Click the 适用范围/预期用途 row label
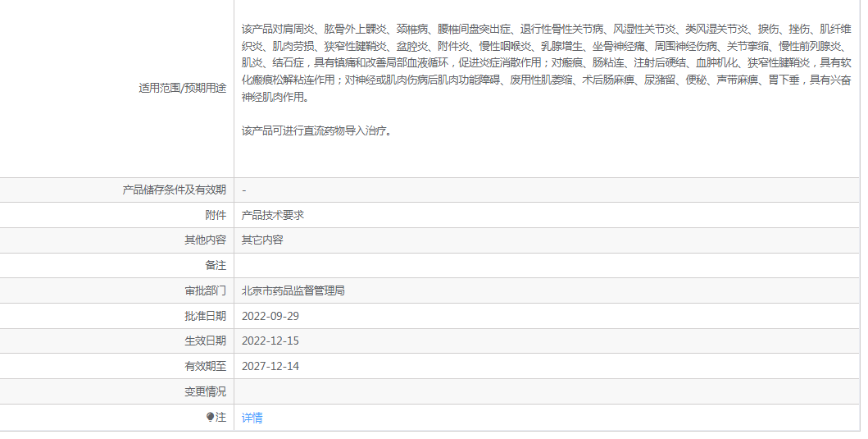Screen dimensions: 868x439 (x=183, y=89)
